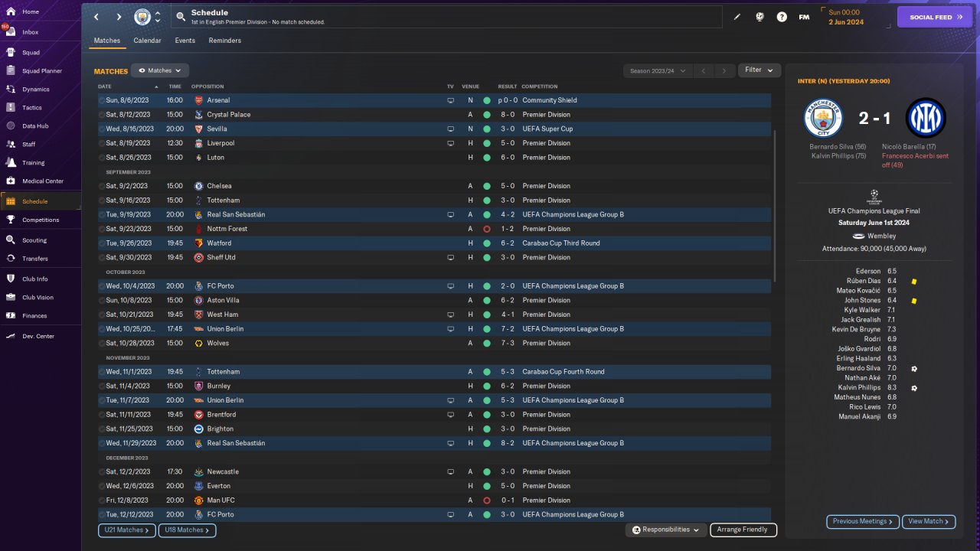
Task: Click Arrange Friendly button
Action: coord(743,530)
